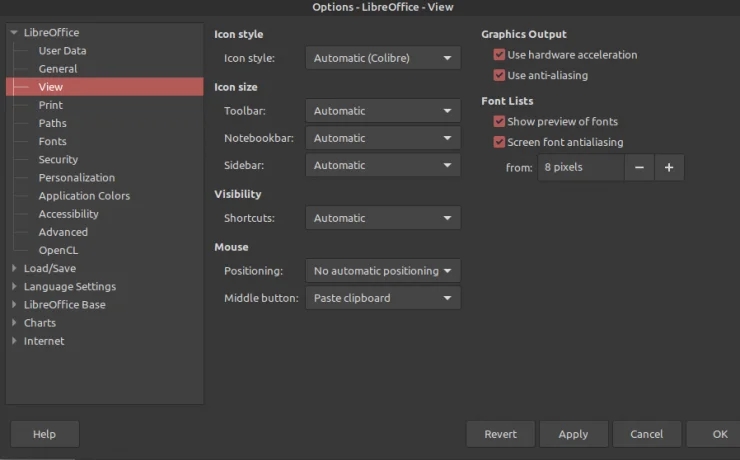Image resolution: width=740 pixels, height=460 pixels.
Task: Toggle Show preview of fonts checkbox
Action: click(499, 122)
